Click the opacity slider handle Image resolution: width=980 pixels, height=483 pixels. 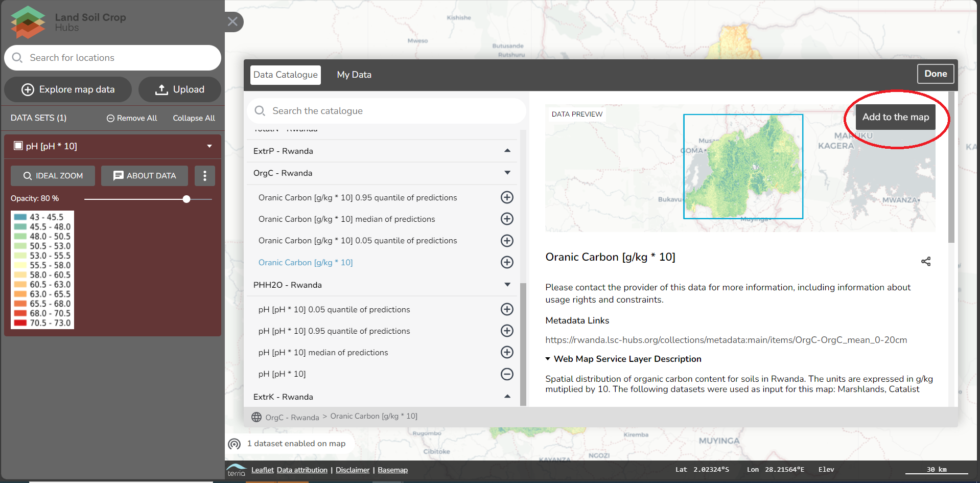(186, 199)
